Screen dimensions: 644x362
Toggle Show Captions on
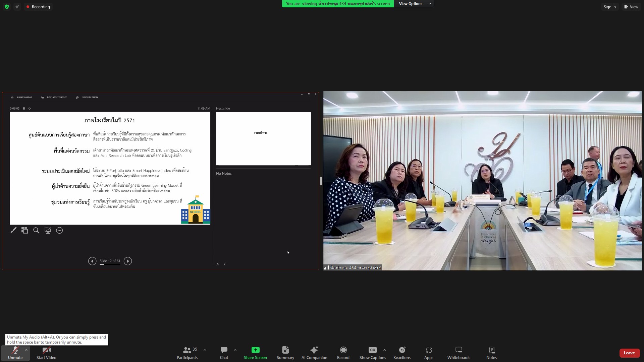point(372,353)
